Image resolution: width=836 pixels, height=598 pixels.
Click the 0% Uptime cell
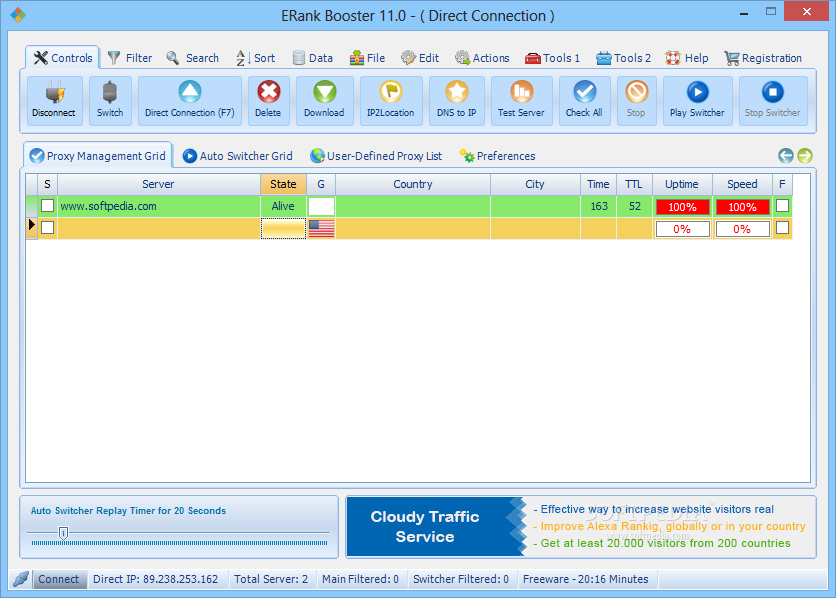click(x=682, y=229)
